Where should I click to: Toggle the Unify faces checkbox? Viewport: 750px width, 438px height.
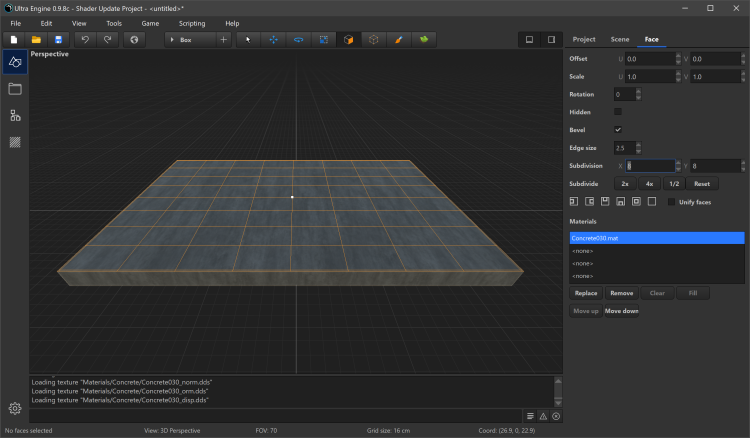click(x=671, y=202)
